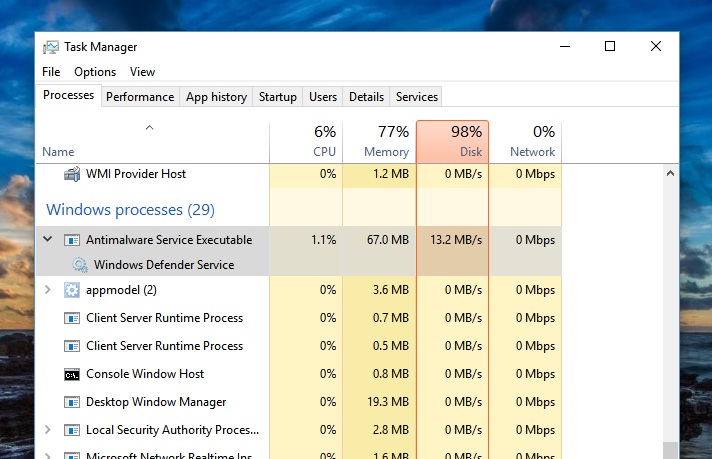Open the Services tab
Image resolution: width=712 pixels, height=459 pixels.
click(x=417, y=97)
